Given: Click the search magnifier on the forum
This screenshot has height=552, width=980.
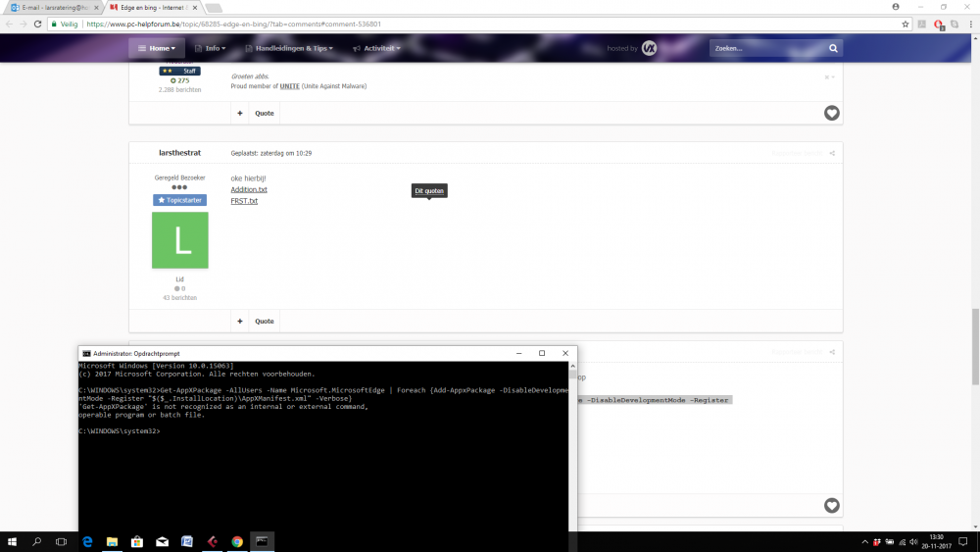Looking at the screenshot, I should (x=833, y=48).
